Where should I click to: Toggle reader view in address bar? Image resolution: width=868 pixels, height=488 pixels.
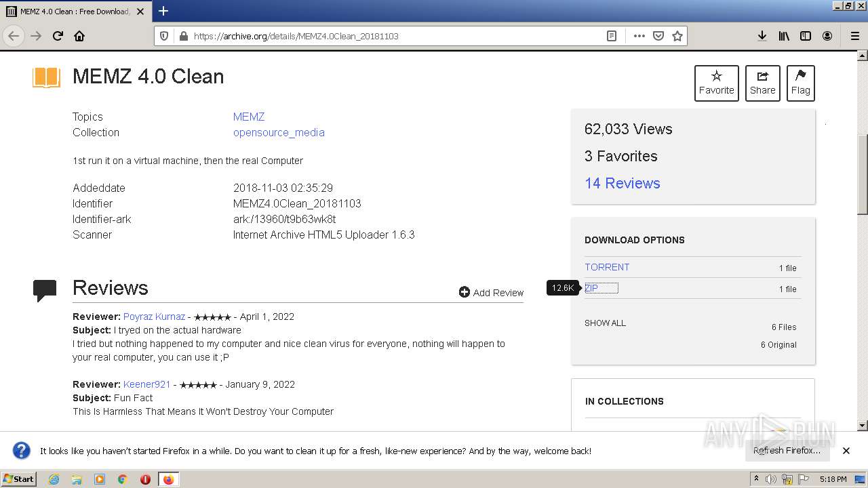point(612,36)
